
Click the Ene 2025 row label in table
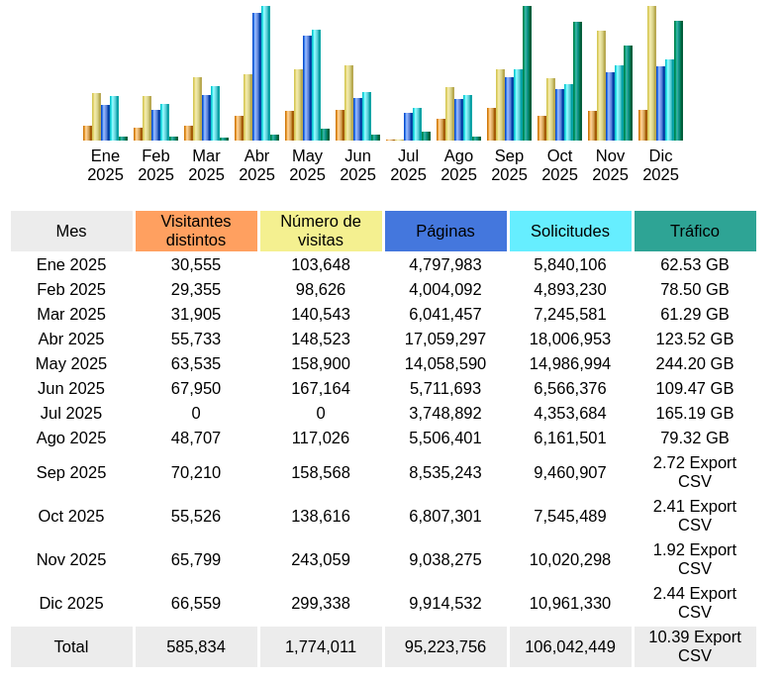tap(71, 264)
